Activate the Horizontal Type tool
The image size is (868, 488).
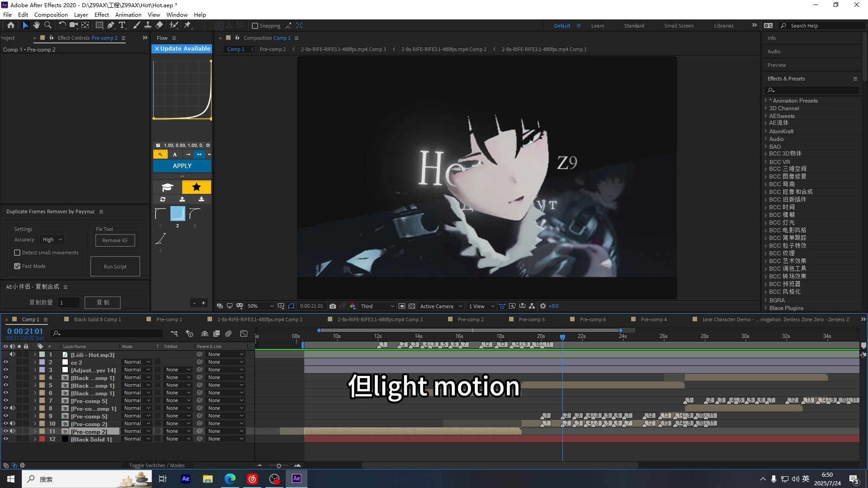pos(122,25)
